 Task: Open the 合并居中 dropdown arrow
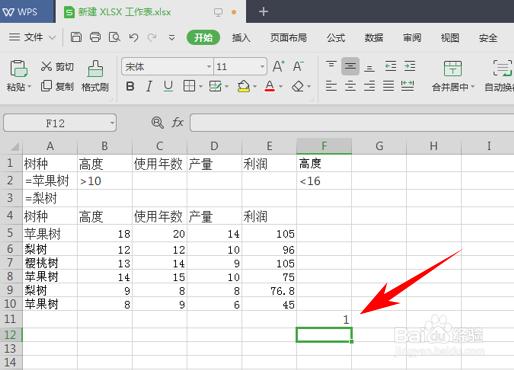[472, 87]
